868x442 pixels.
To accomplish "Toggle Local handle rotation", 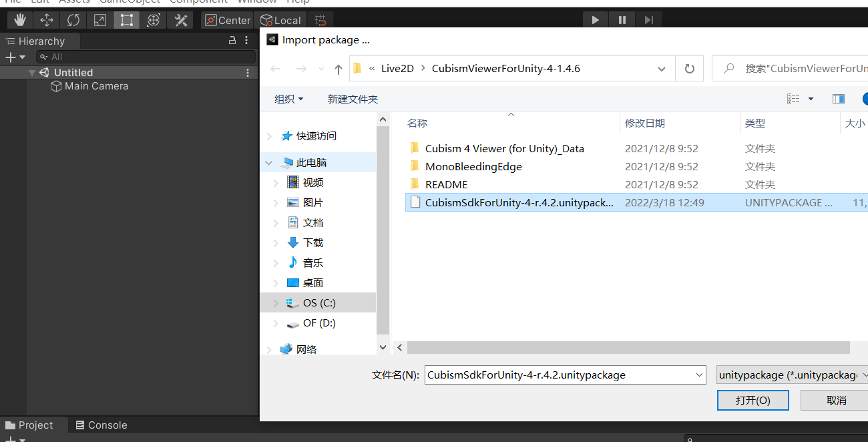I will click(280, 20).
